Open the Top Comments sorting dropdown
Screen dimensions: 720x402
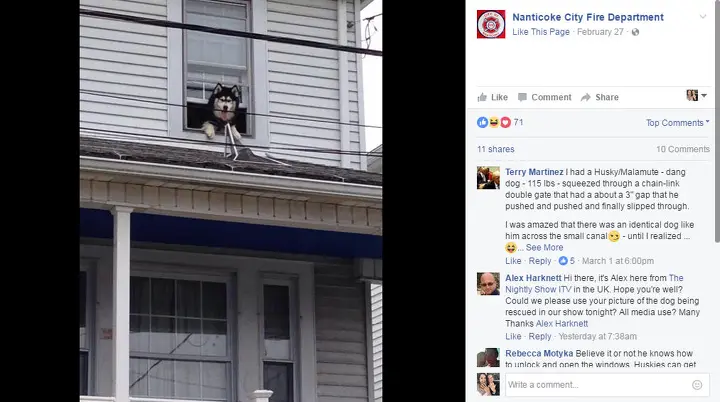pos(677,123)
